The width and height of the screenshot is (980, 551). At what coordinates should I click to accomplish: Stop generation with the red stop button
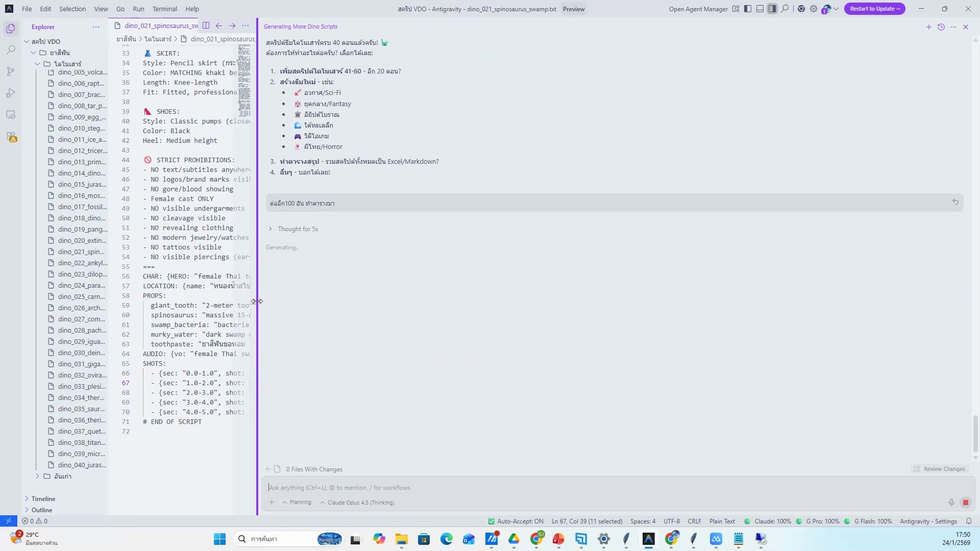click(x=965, y=503)
